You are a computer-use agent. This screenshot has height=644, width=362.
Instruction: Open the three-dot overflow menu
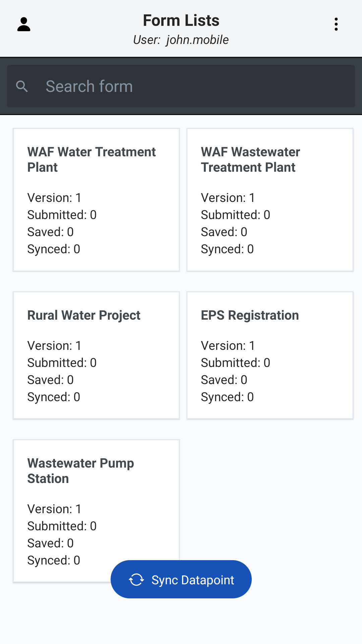pos(336,24)
